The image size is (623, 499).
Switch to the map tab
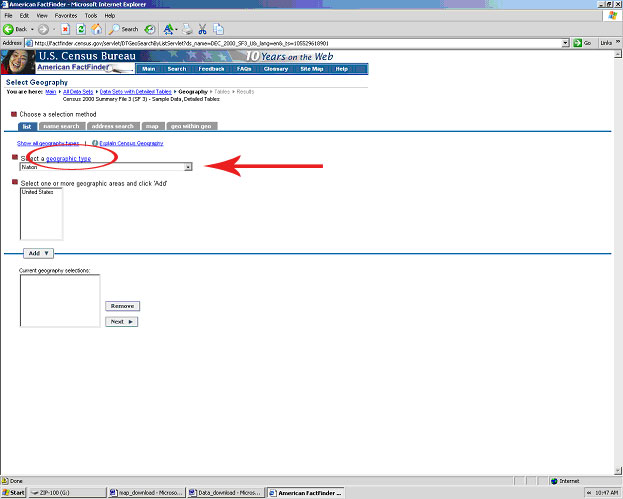[x=152, y=126]
